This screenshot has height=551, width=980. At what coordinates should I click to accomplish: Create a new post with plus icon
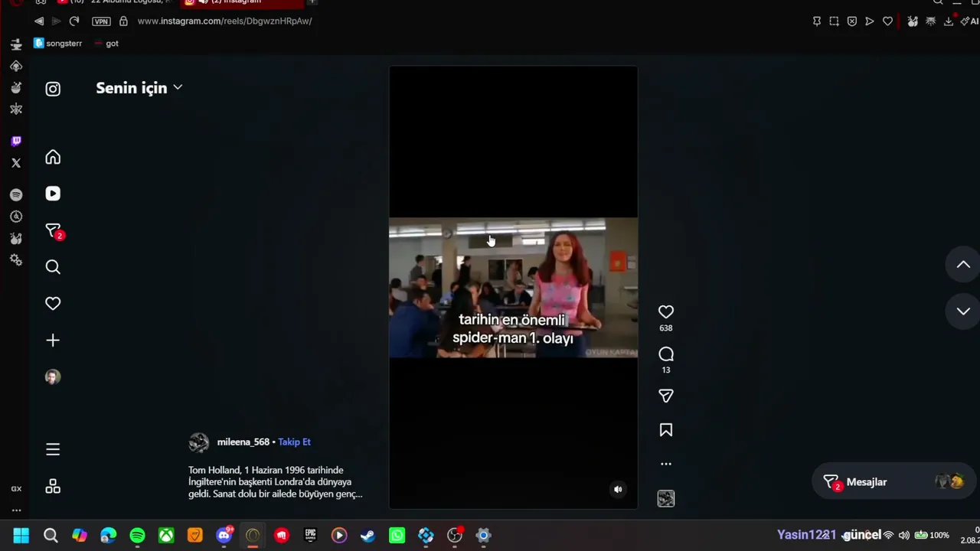53,341
